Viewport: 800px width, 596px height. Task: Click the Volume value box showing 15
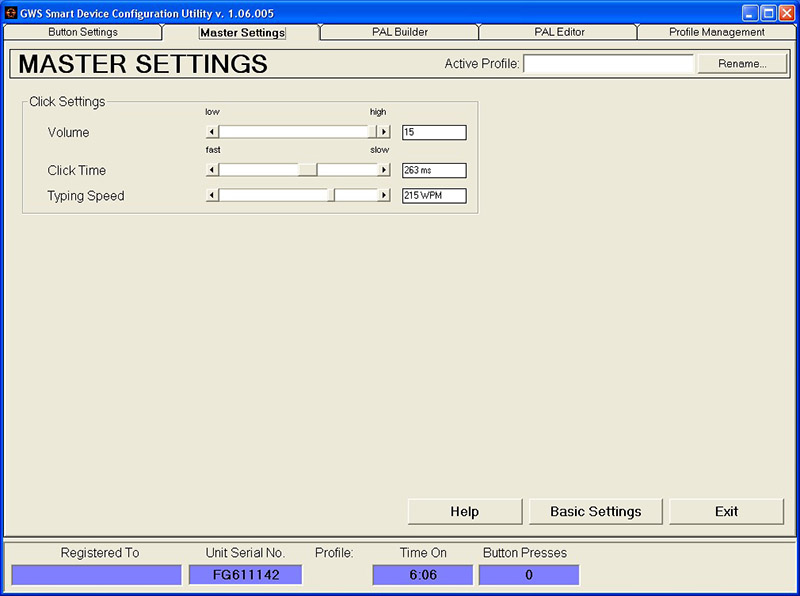point(434,132)
